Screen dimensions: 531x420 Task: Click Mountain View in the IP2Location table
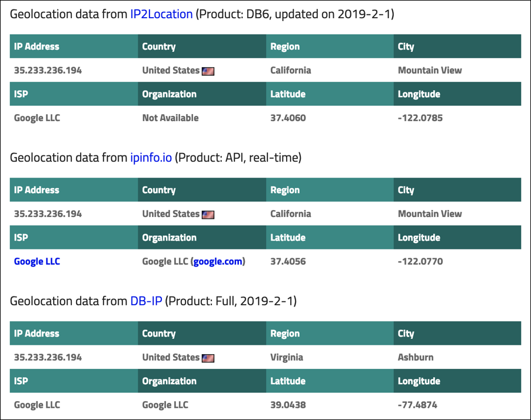pos(430,71)
